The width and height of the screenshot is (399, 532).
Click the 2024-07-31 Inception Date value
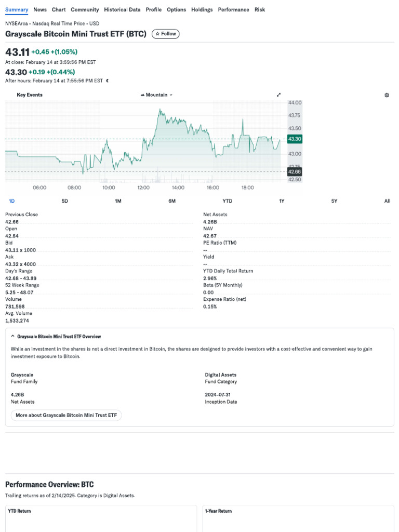point(218,395)
